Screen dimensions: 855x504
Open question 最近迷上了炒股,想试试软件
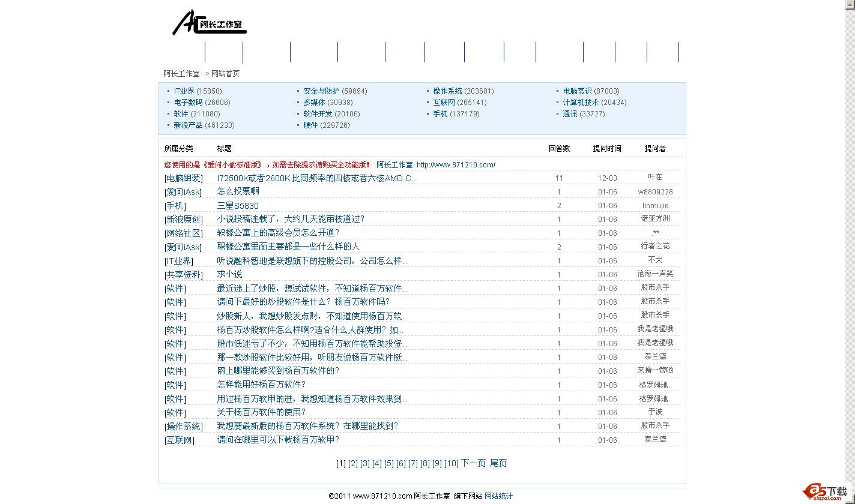pyautogui.click(x=312, y=289)
